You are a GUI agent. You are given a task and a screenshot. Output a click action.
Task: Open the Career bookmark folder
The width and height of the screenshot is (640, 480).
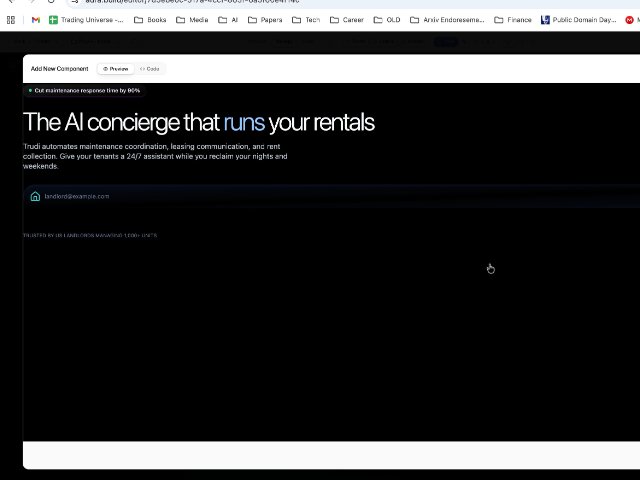click(x=347, y=20)
